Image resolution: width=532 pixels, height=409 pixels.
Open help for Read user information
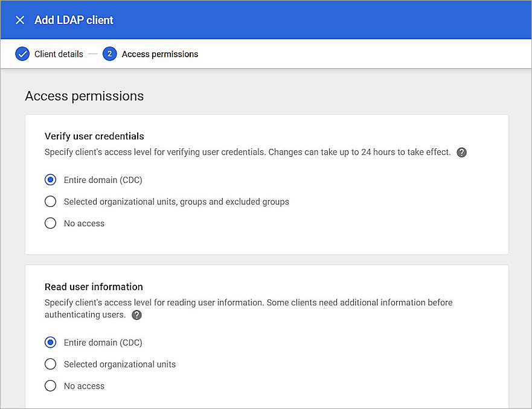[x=136, y=315]
